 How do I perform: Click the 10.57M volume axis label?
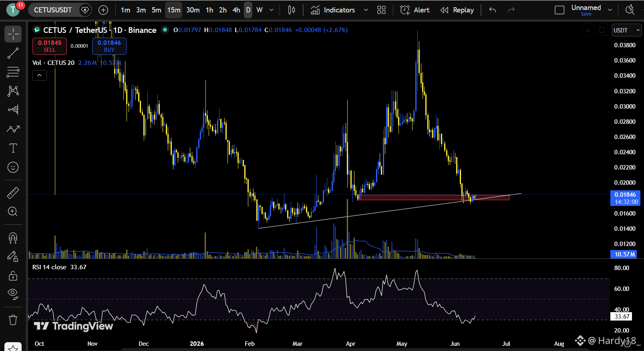pos(624,254)
